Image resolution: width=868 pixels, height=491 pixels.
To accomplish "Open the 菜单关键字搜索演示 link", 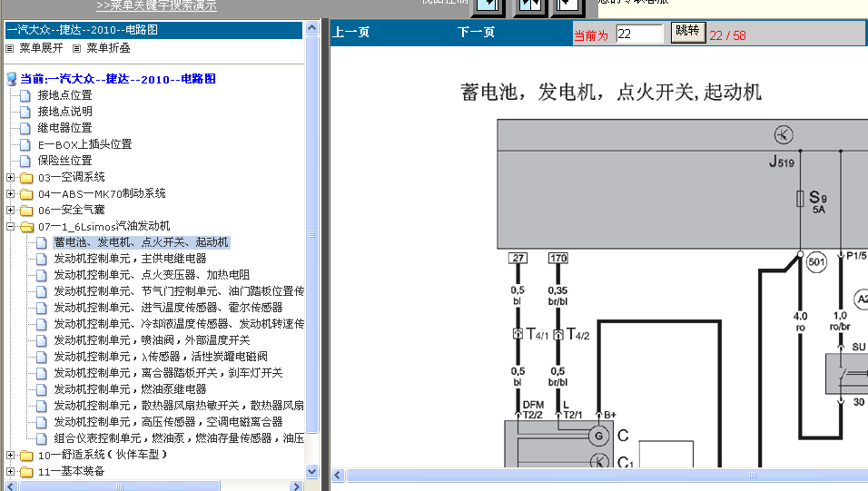I will (157, 5).
